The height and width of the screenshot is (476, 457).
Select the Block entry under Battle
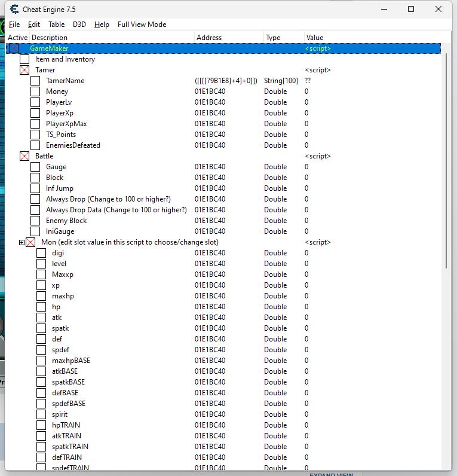coord(54,178)
